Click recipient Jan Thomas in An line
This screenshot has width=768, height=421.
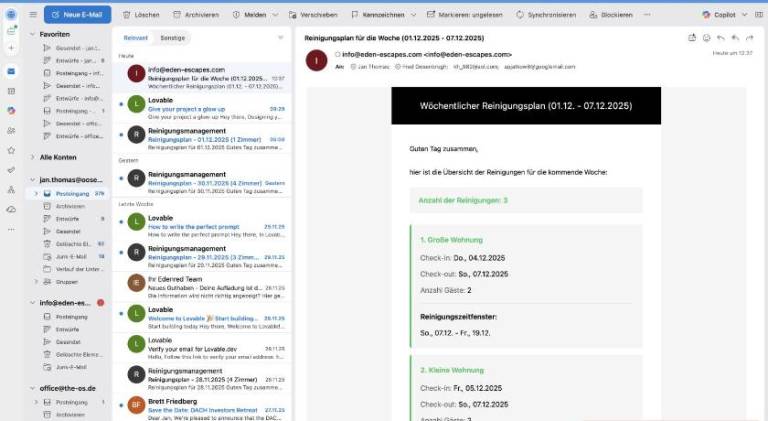370,67
